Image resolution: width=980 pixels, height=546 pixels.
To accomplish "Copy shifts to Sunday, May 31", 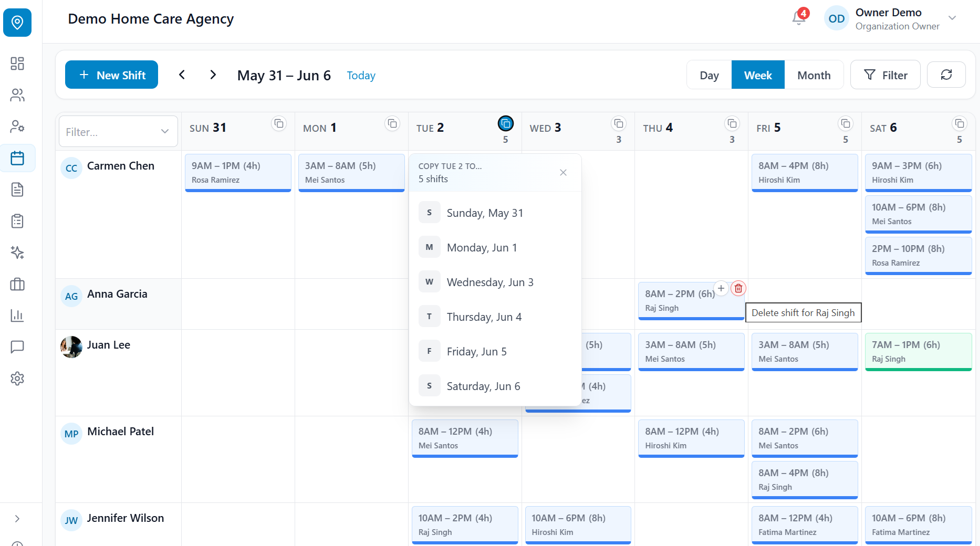I will (x=495, y=213).
